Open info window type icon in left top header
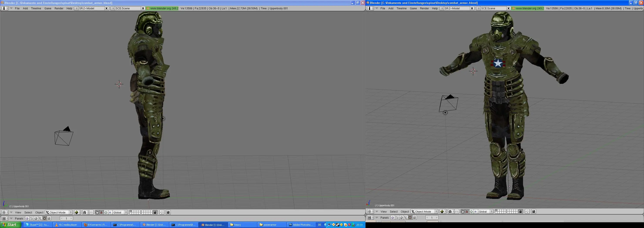Image resolution: width=644 pixels, height=228 pixels. point(5,8)
